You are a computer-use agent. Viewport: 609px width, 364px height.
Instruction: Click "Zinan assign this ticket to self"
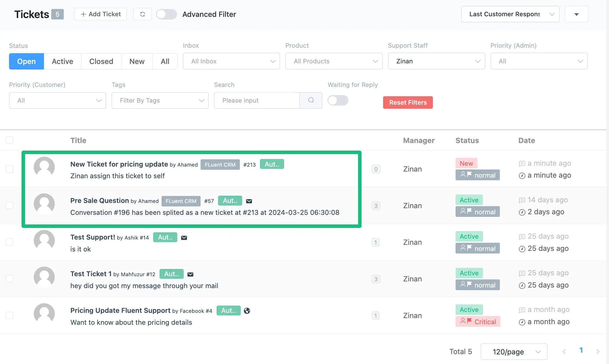pos(118,176)
